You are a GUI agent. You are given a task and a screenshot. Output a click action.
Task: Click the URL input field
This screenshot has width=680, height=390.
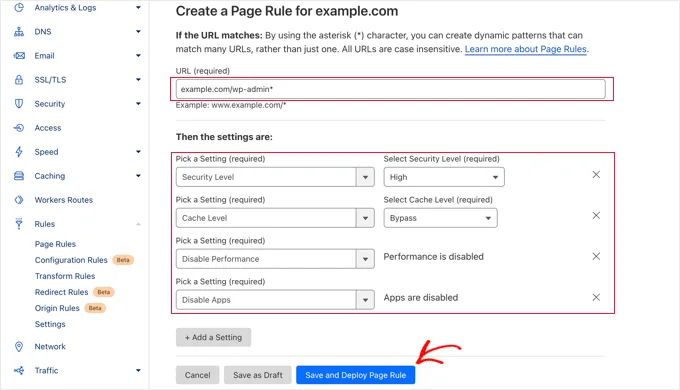(x=390, y=89)
